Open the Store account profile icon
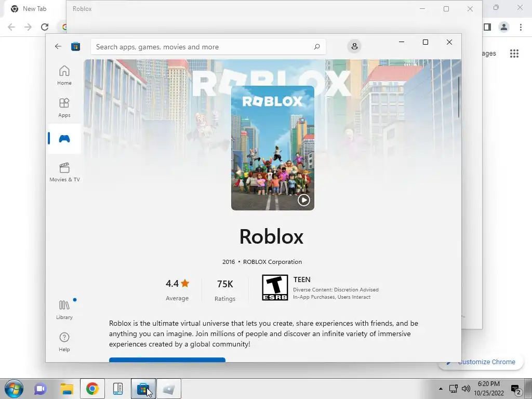This screenshot has width=532, height=399. click(x=354, y=46)
